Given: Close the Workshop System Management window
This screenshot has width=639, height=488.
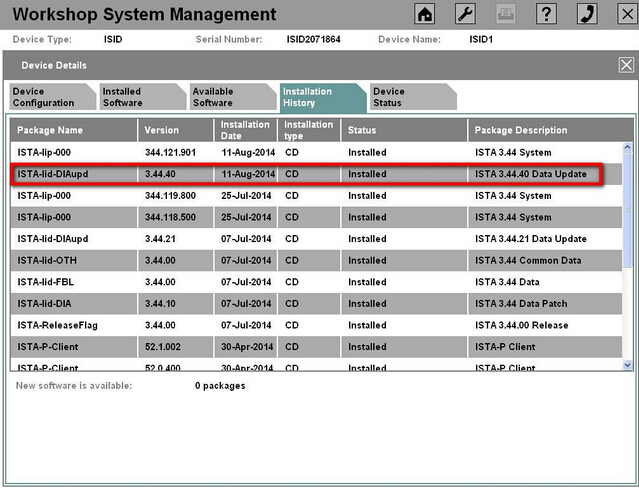Looking at the screenshot, I should 628,14.
